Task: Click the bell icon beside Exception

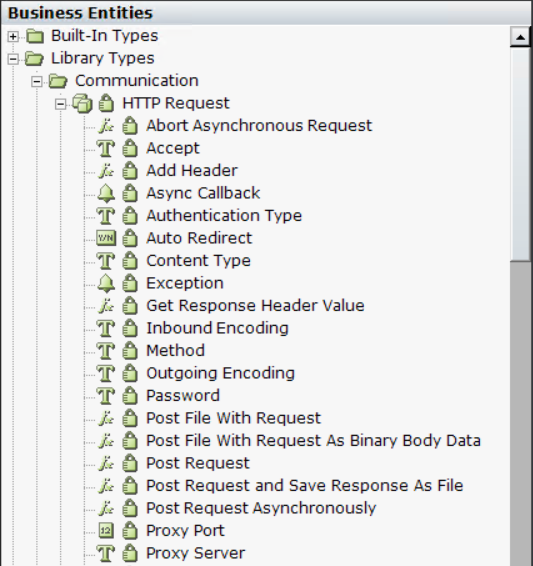Action: pyautogui.click(x=106, y=283)
